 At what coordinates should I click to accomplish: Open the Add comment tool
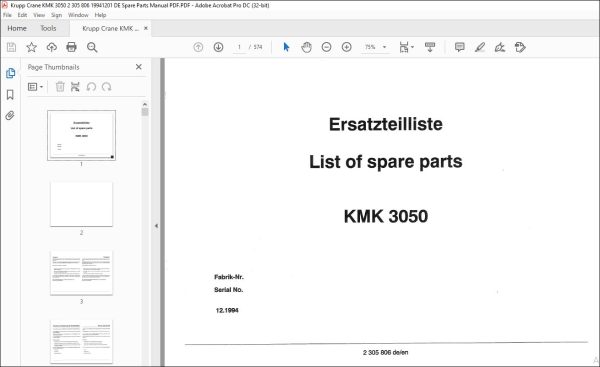[460, 47]
